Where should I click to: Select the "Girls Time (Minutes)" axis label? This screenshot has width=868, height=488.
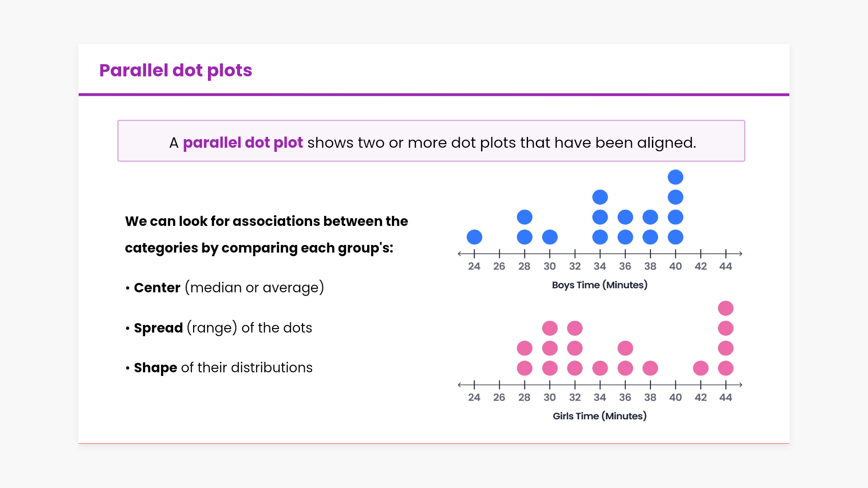tap(599, 416)
